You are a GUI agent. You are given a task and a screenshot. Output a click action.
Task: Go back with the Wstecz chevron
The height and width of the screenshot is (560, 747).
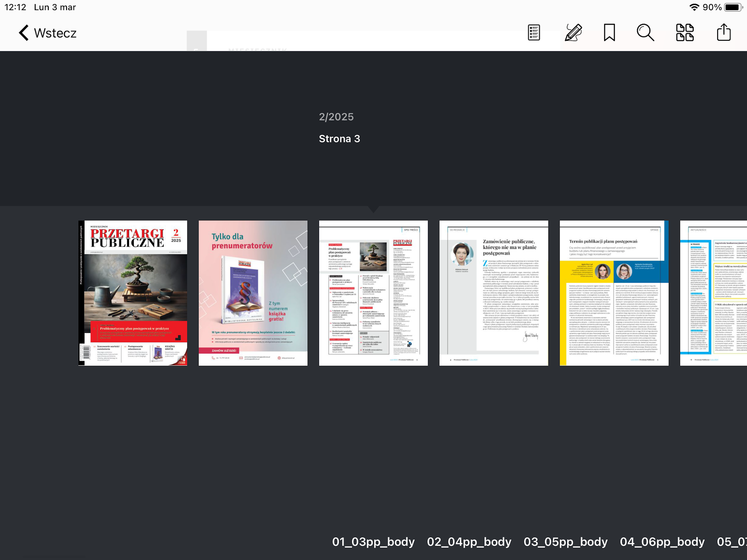[x=24, y=33]
